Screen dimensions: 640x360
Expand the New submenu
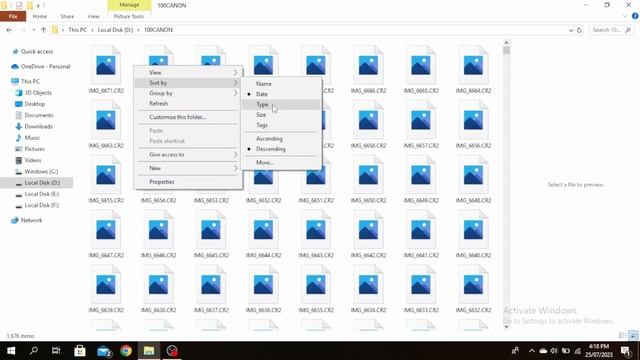pyautogui.click(x=188, y=168)
